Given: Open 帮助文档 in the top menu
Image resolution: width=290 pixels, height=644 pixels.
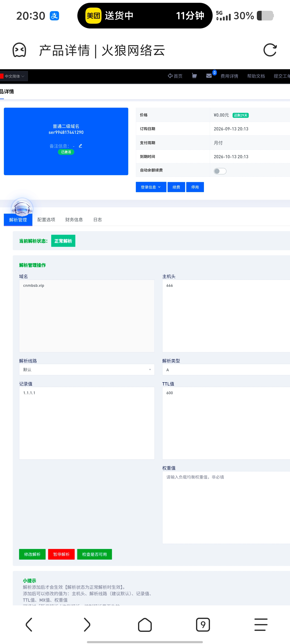Looking at the screenshot, I should [256, 76].
